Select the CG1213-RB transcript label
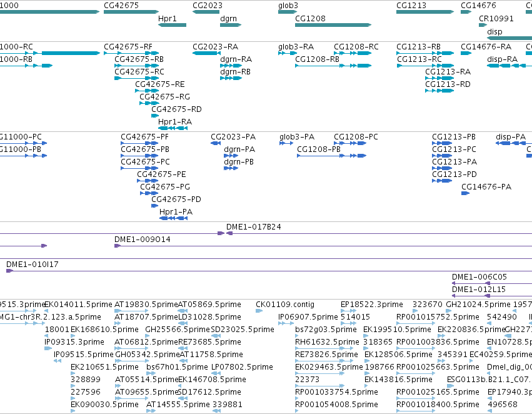 pos(418,47)
